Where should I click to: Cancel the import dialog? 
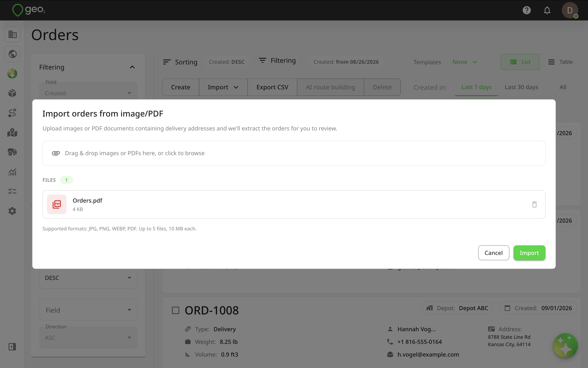tap(493, 253)
